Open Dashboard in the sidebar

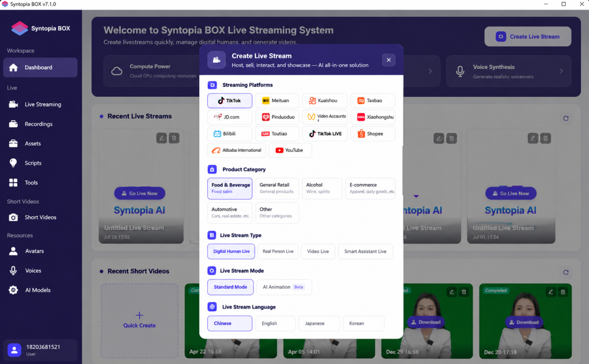40,67
